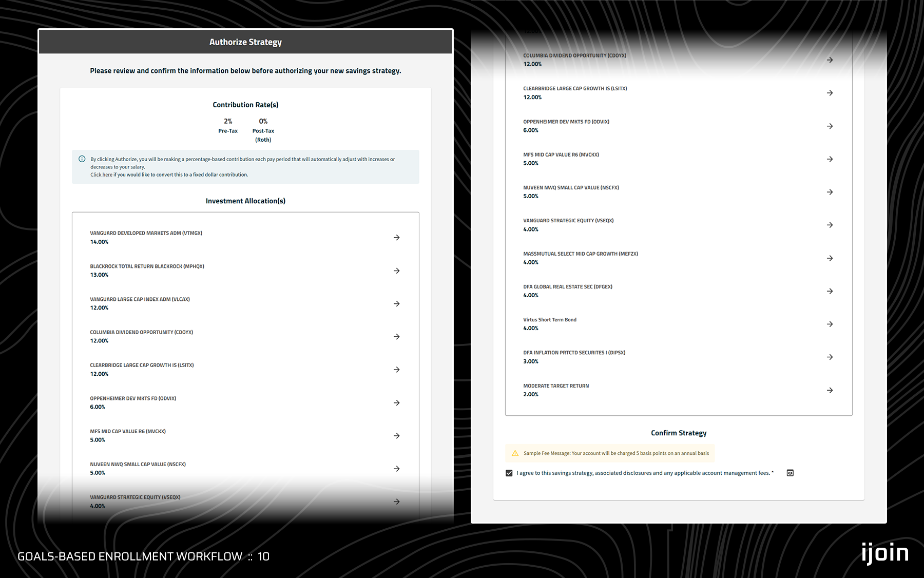The width and height of the screenshot is (924, 578).
Task: Click the Confirm Strategy heading
Action: point(679,433)
